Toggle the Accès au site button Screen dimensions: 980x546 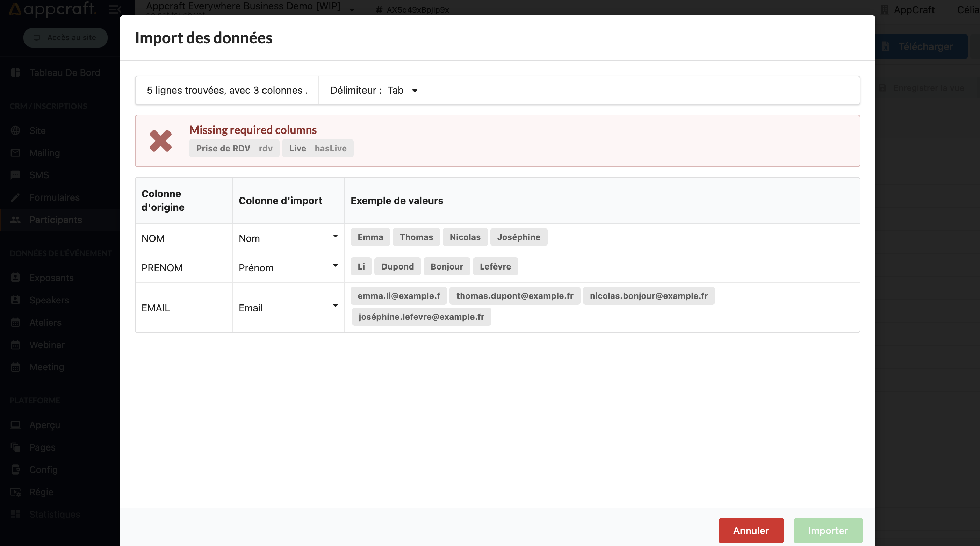(x=65, y=37)
